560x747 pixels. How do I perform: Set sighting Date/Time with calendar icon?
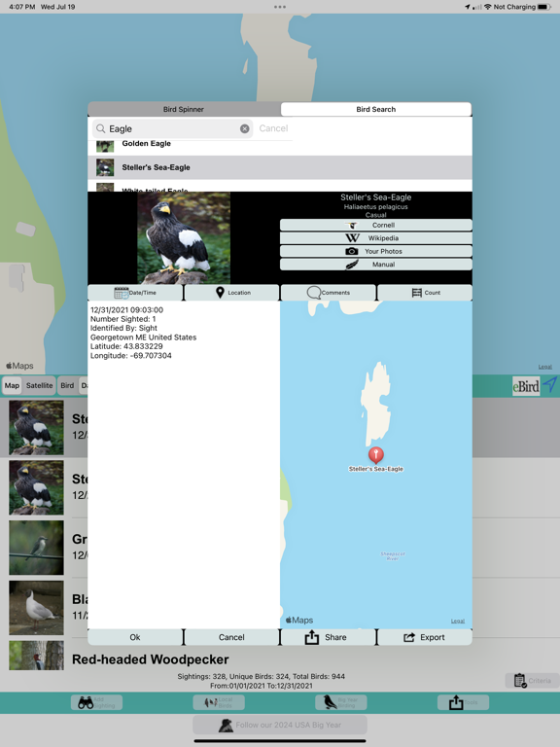(x=135, y=293)
